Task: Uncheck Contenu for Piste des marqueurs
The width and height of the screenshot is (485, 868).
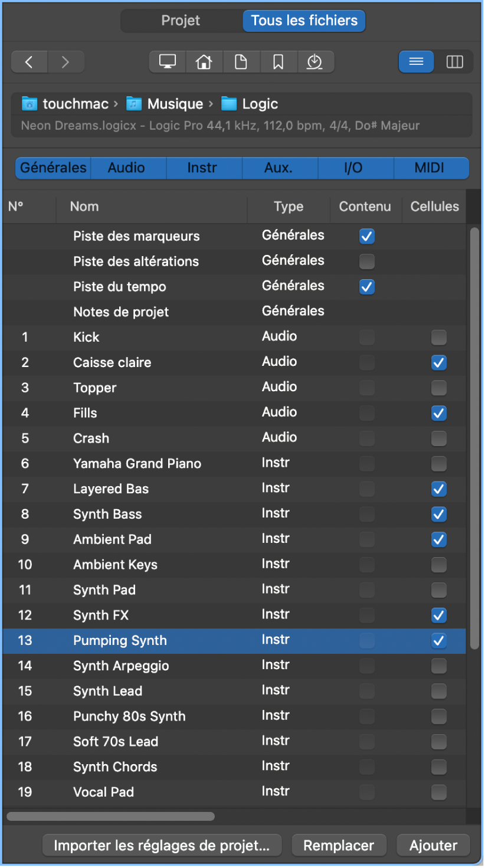Action: (x=367, y=237)
